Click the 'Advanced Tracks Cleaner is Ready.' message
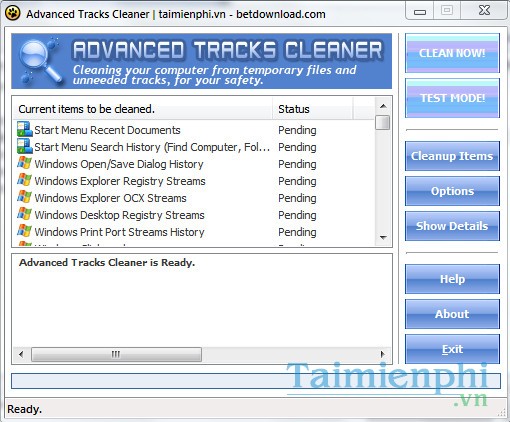Screen dimensions: 510x422 click(107, 263)
